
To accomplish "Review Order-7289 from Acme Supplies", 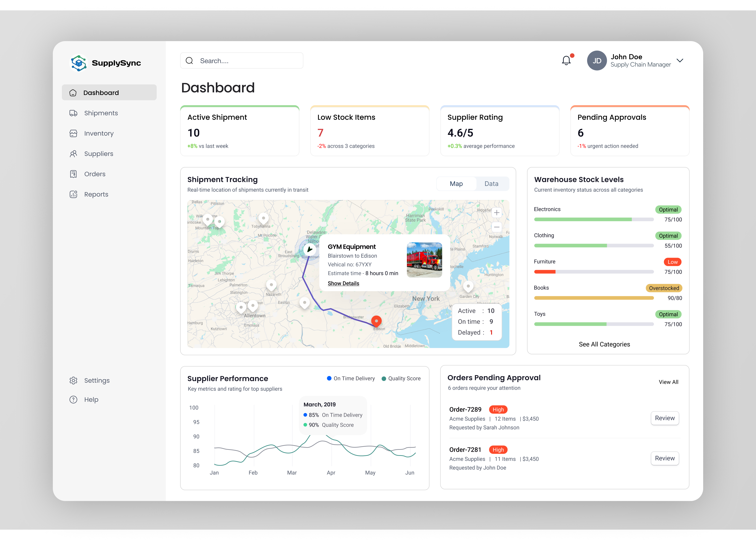I will point(665,418).
